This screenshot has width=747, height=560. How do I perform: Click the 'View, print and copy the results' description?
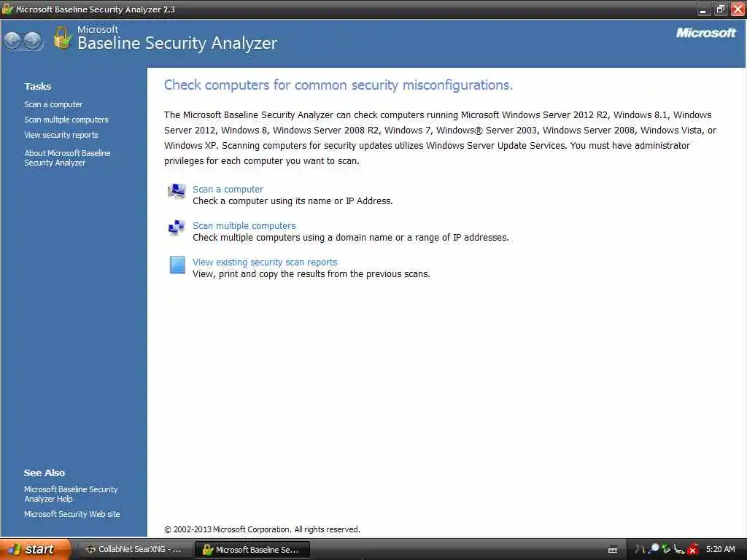[311, 274]
